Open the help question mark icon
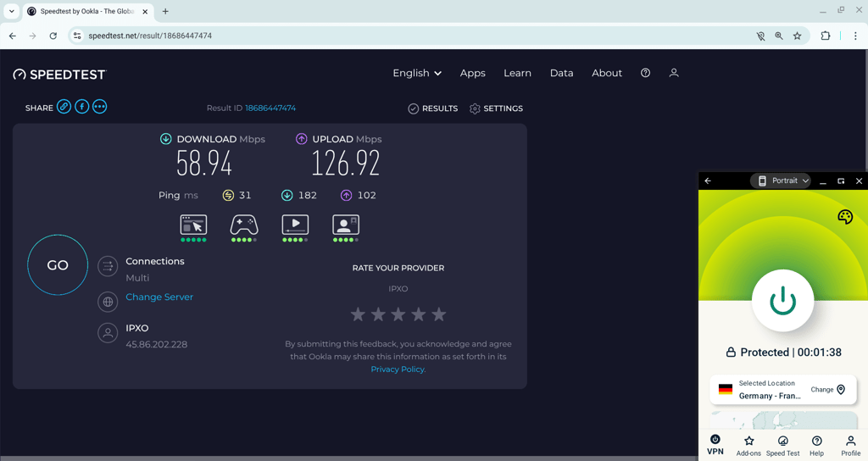The image size is (868, 461). [x=645, y=73]
